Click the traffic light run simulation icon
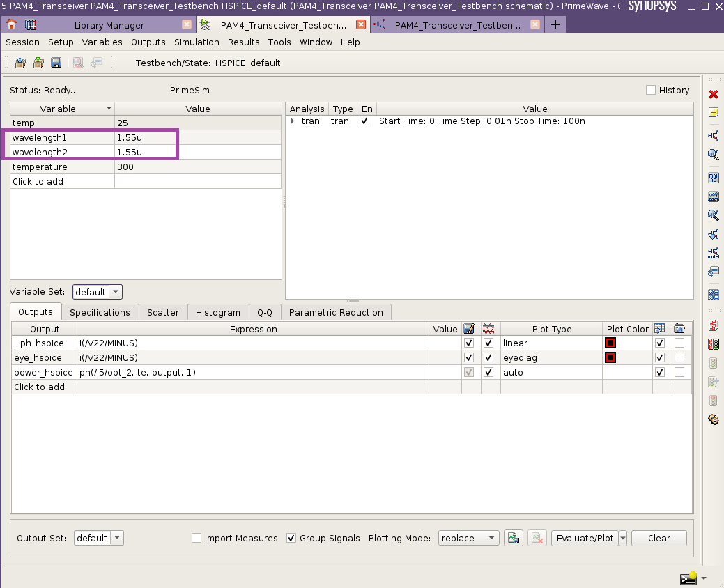This screenshot has width=724, height=588. click(x=714, y=344)
